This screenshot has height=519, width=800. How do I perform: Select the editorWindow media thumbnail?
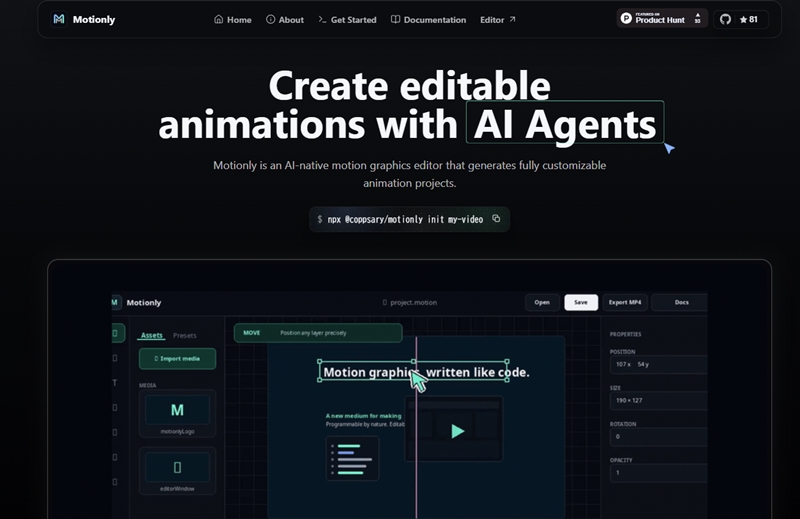point(177,471)
